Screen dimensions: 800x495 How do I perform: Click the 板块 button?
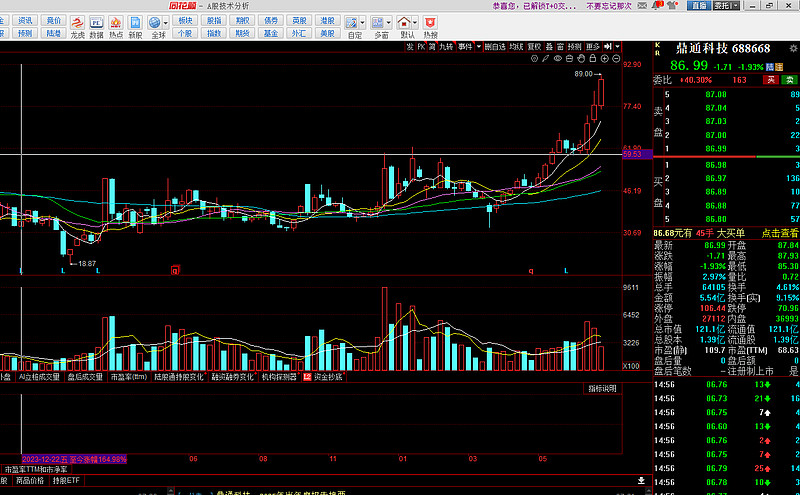[x=185, y=21]
